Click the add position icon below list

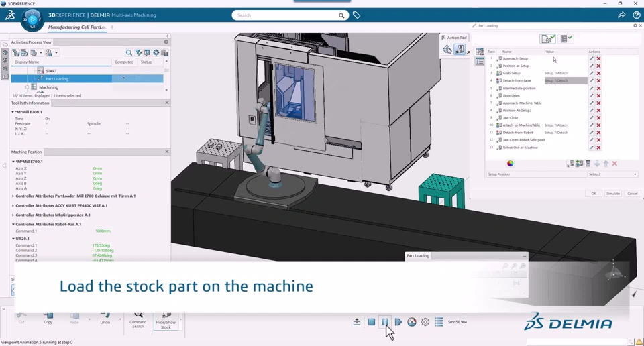(570, 164)
